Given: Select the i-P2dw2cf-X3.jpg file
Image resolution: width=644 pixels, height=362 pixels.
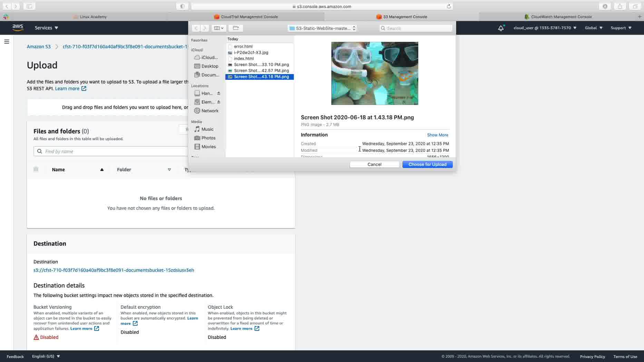Looking at the screenshot, I should [260, 52].
